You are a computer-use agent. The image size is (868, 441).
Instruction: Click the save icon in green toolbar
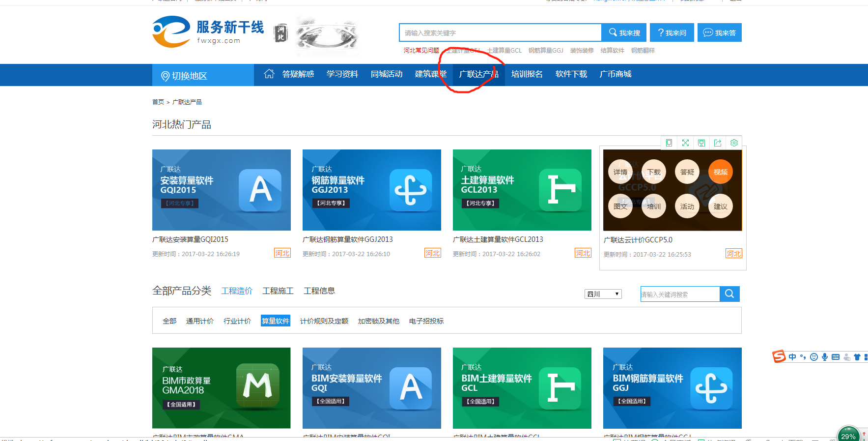pyautogui.click(x=701, y=143)
